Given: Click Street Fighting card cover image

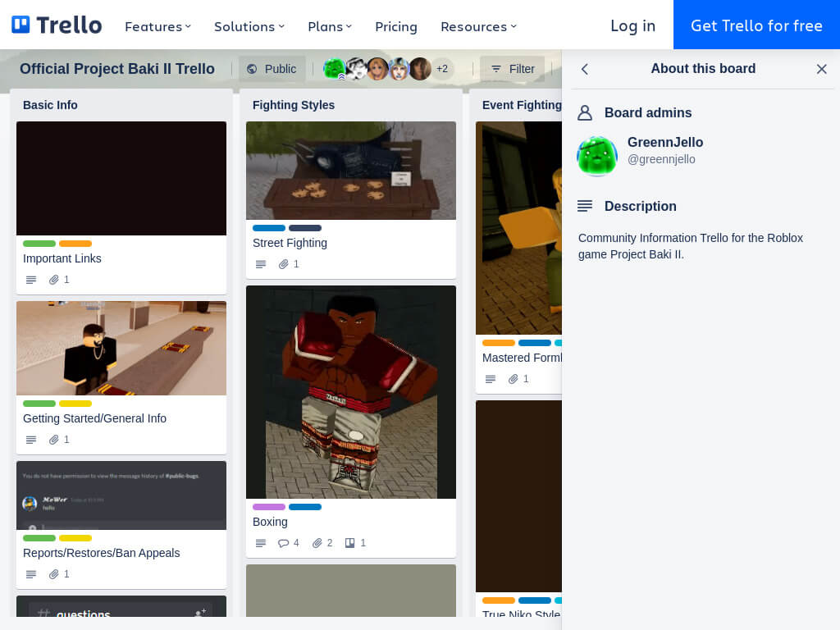Looking at the screenshot, I should 351,171.
